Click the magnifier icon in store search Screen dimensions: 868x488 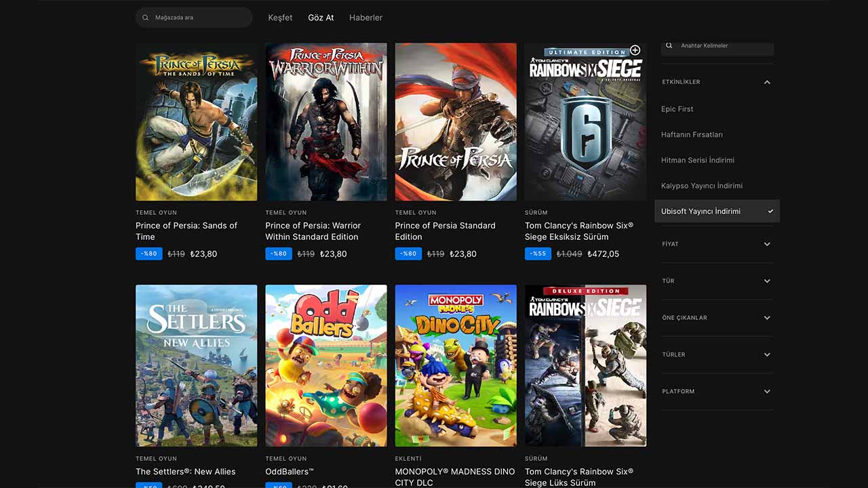[146, 18]
